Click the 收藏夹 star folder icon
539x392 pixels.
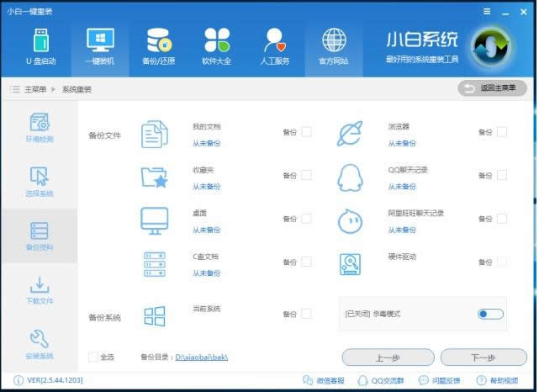[x=155, y=177]
